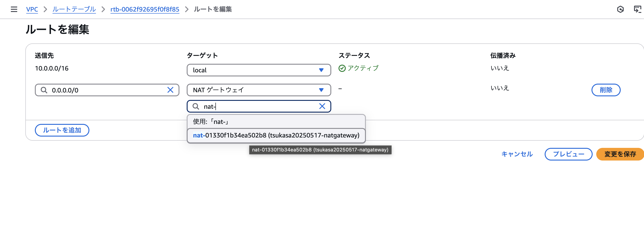Open route table rtb-0062f92695f0f8f85 breadcrumb
Viewport: 644px width, 227px height.
145,9
